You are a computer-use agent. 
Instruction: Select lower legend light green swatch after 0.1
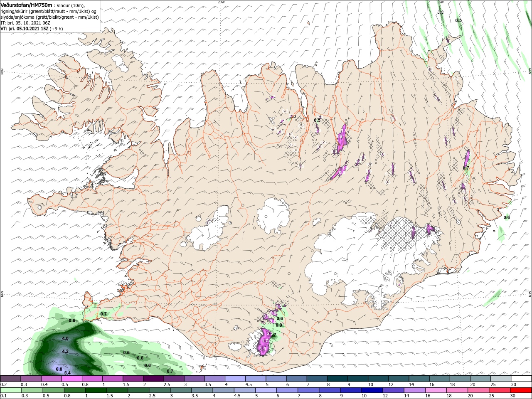point(10,390)
